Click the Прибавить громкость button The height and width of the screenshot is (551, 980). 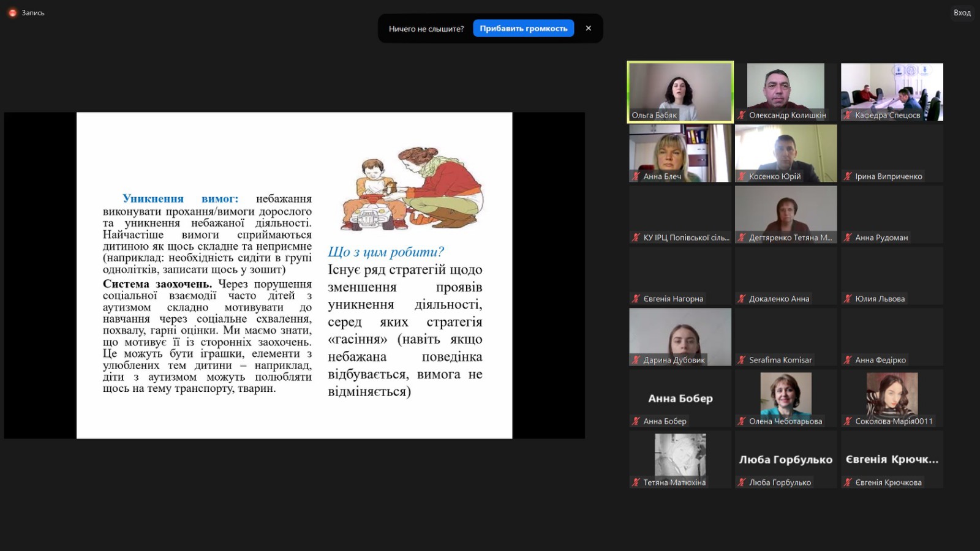pos(523,28)
